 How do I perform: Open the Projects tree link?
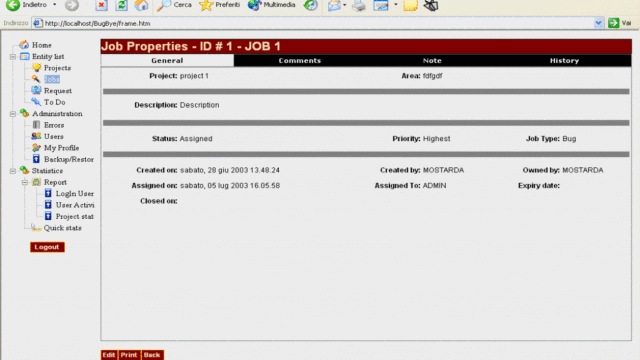point(57,68)
